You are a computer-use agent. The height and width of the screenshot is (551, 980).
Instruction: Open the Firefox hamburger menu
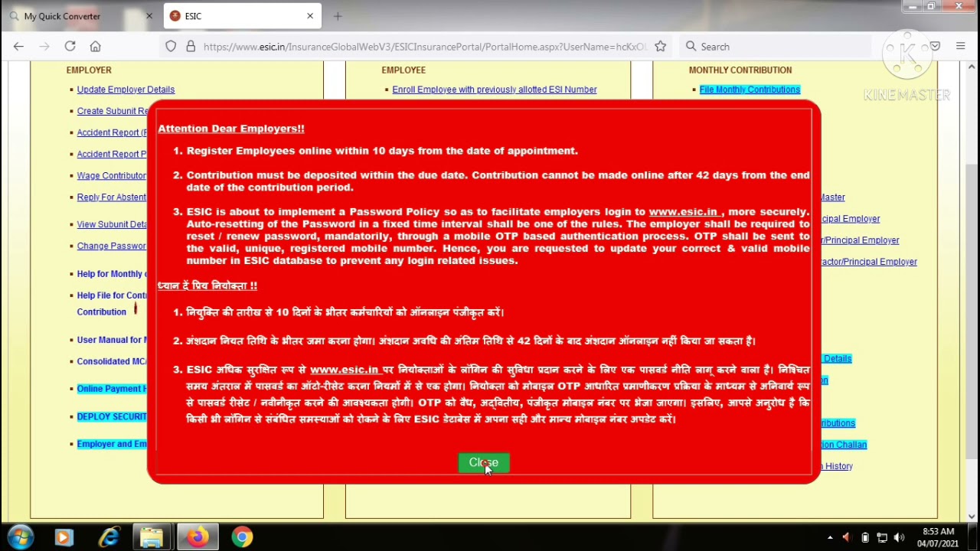coord(960,47)
